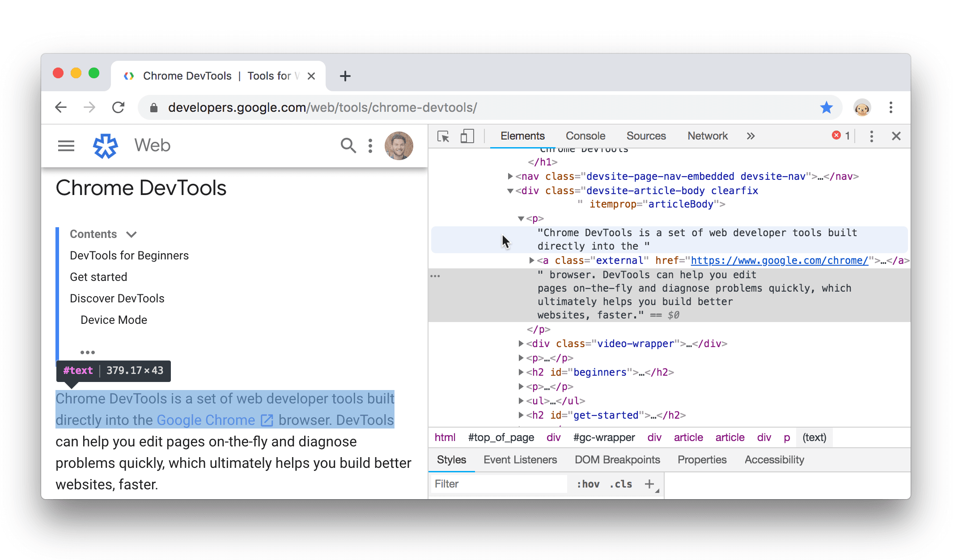Click the Accessibility tab in DevTools
The image size is (967, 560).
(775, 460)
